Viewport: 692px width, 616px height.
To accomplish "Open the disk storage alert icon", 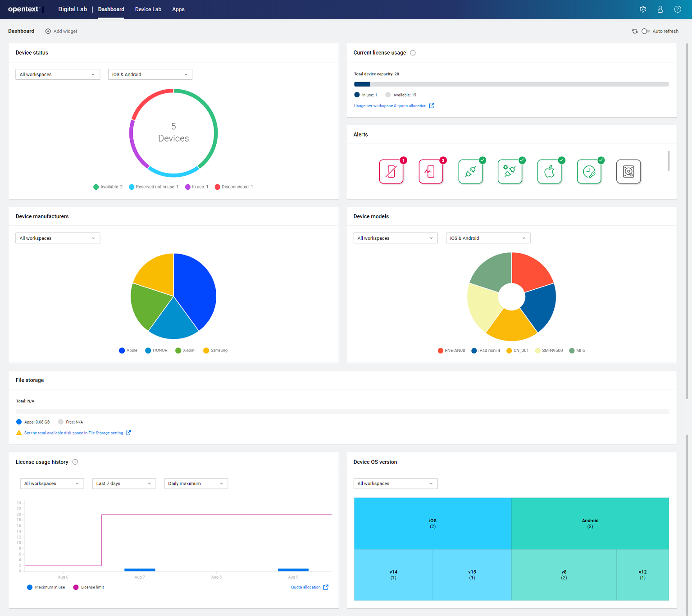I will [628, 172].
